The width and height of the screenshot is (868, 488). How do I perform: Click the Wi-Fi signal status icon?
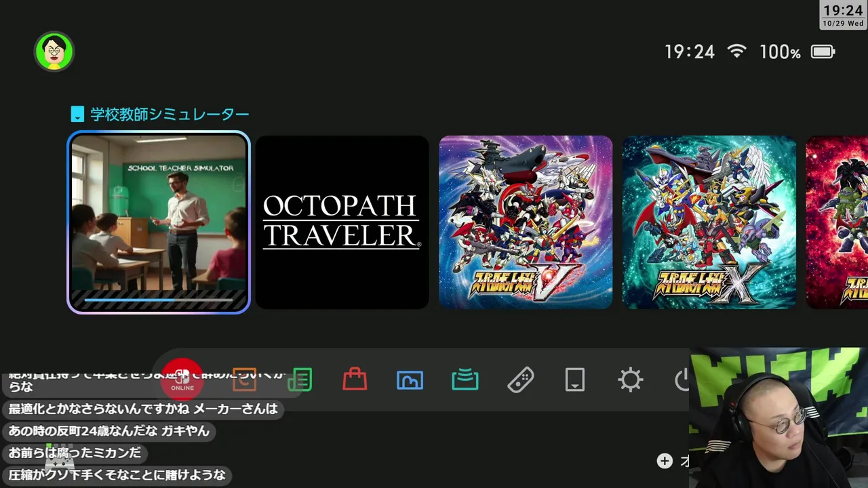[736, 51]
